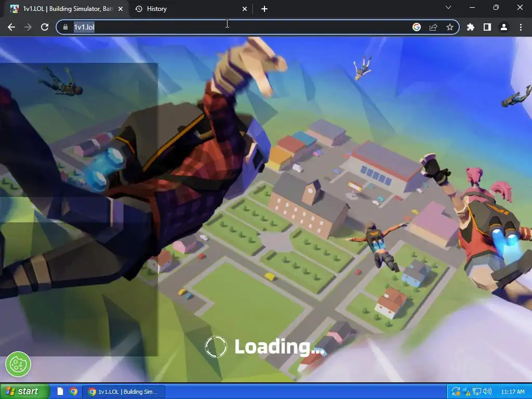Open the Chrome profile menu

coord(504,27)
